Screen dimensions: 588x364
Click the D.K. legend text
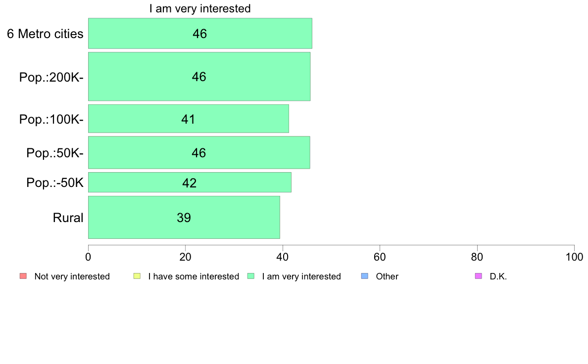click(x=498, y=276)
